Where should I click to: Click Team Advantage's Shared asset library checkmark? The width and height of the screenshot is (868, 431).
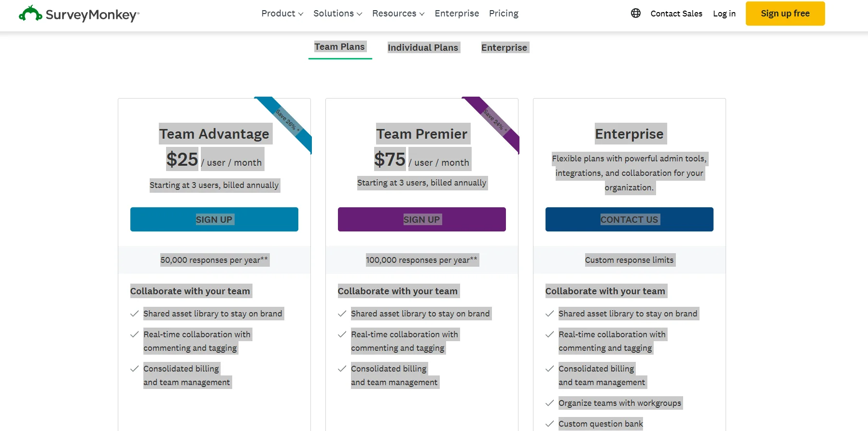pos(134,314)
